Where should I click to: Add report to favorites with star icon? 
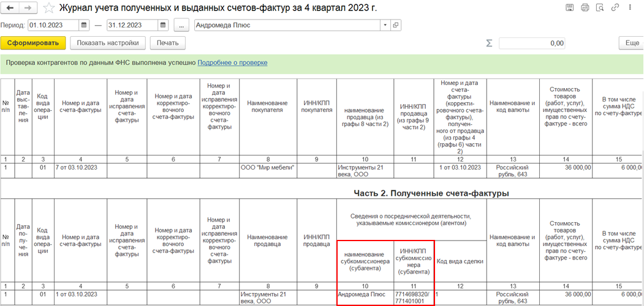coord(49,8)
